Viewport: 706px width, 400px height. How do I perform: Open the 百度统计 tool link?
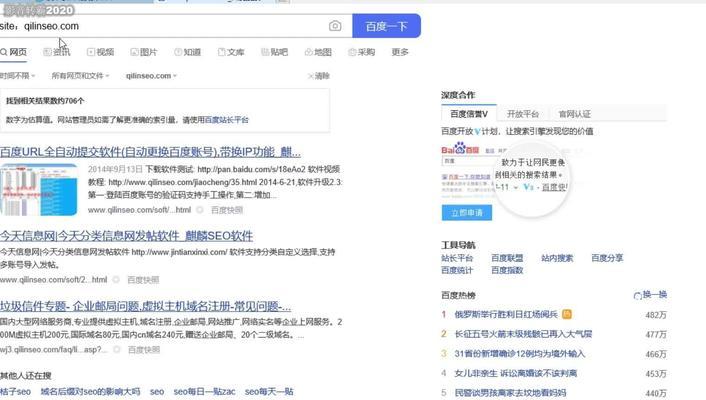pyautogui.click(x=457, y=270)
